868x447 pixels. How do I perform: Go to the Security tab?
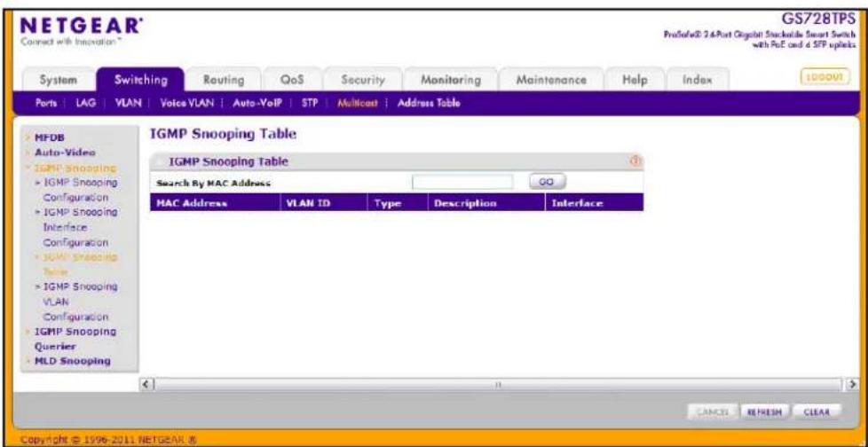coord(363,80)
